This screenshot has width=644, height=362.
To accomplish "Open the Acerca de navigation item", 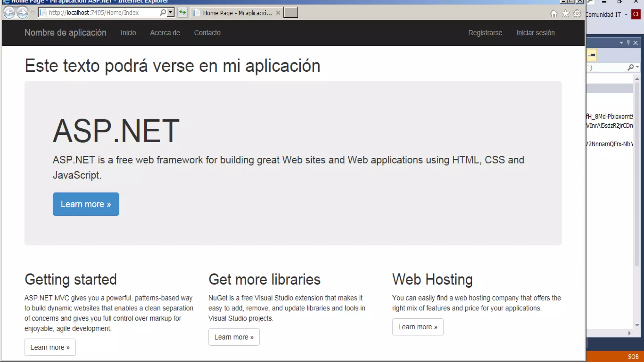I will 165,33.
